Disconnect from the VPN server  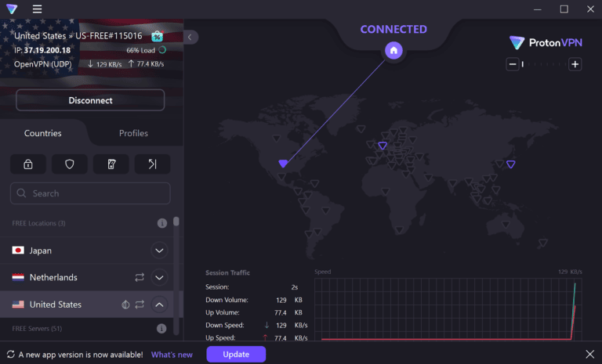click(x=90, y=100)
